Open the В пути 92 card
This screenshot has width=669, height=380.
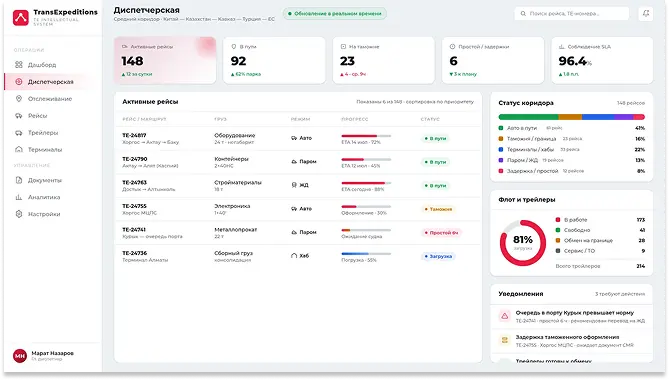(x=274, y=60)
